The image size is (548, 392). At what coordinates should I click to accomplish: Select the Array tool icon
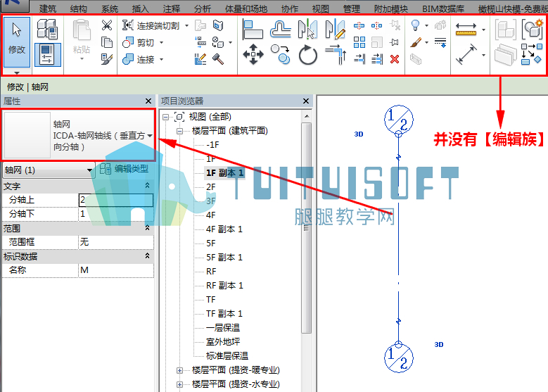click(359, 42)
